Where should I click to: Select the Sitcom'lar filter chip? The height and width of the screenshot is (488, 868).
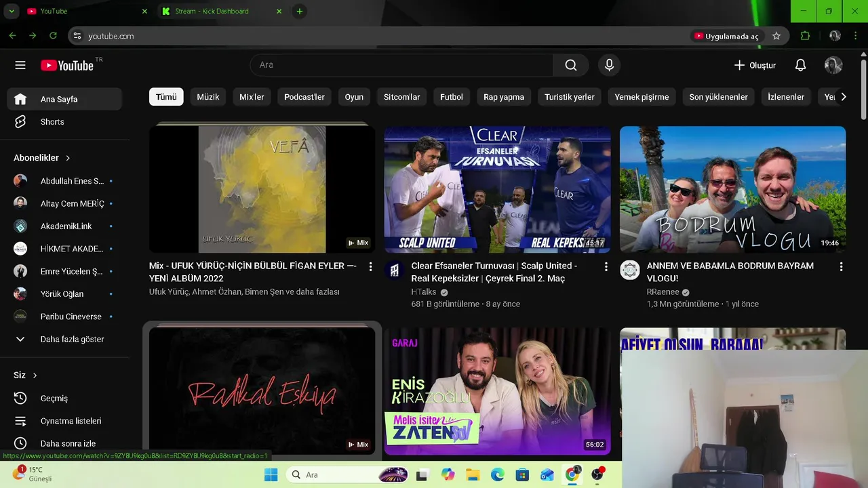[x=402, y=97]
